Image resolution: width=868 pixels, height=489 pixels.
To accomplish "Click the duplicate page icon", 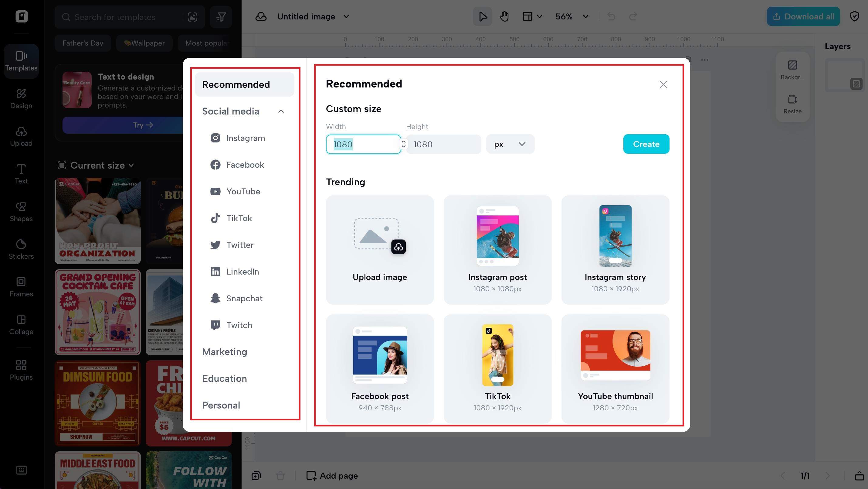I will [x=256, y=476].
